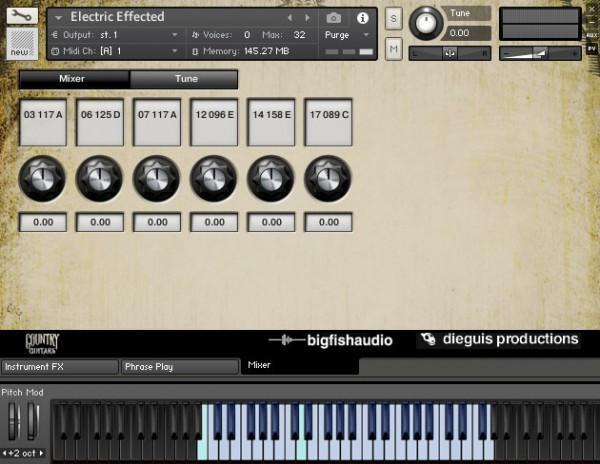600x464 pixels.
Task: Select the Instrument FX tab
Action: 59,367
